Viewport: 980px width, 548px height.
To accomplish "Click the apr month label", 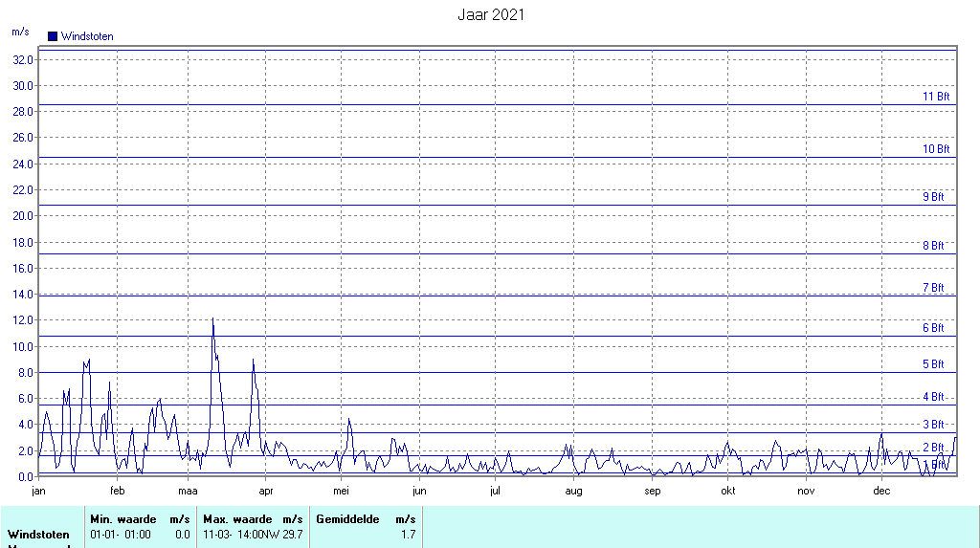I will click(x=266, y=492).
